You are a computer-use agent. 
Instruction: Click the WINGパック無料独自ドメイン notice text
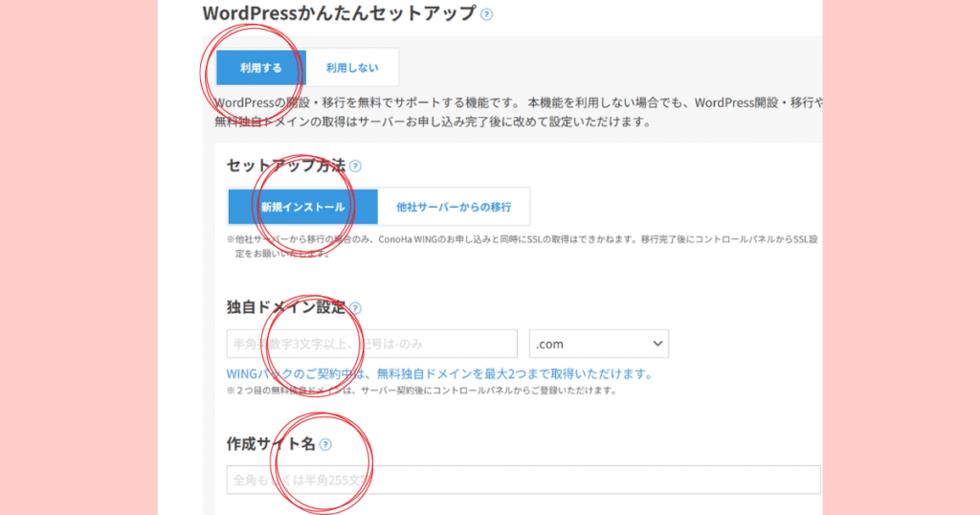click(x=440, y=373)
